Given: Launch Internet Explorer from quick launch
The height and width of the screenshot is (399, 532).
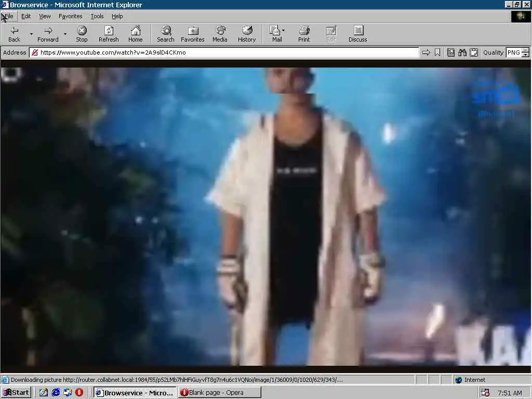Looking at the screenshot, I should click(56, 393).
